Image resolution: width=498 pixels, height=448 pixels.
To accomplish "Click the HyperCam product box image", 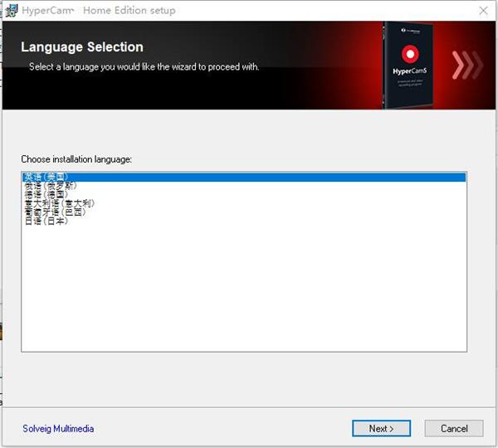I will click(x=408, y=65).
